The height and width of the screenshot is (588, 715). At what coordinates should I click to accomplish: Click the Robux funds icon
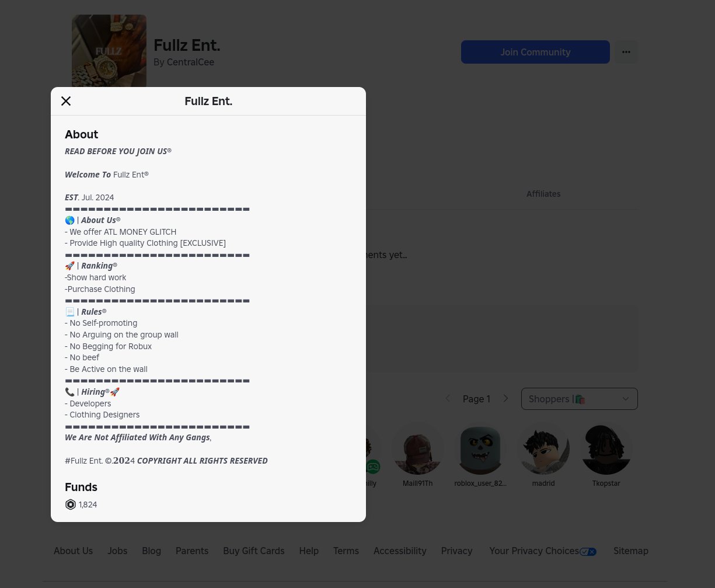[71, 505]
